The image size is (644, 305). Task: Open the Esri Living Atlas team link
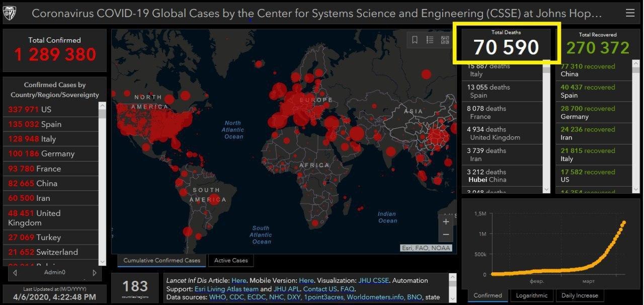coord(226,289)
